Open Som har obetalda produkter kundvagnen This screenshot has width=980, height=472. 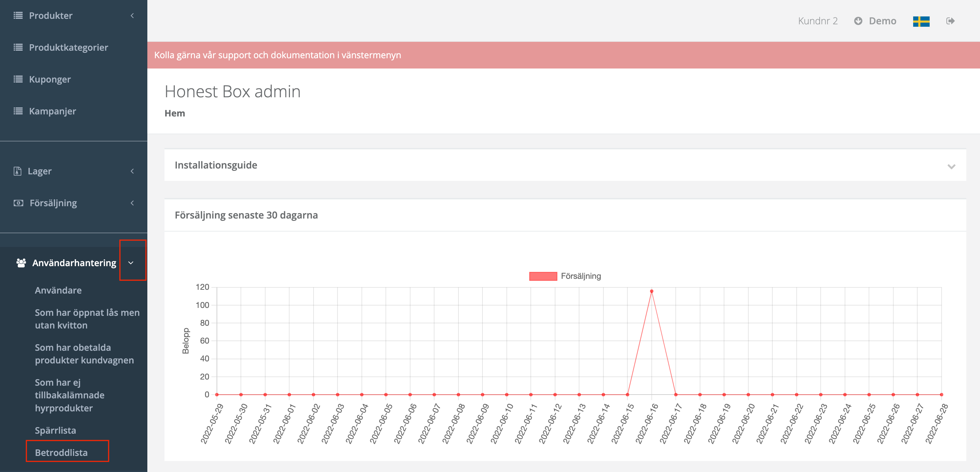[x=84, y=354]
